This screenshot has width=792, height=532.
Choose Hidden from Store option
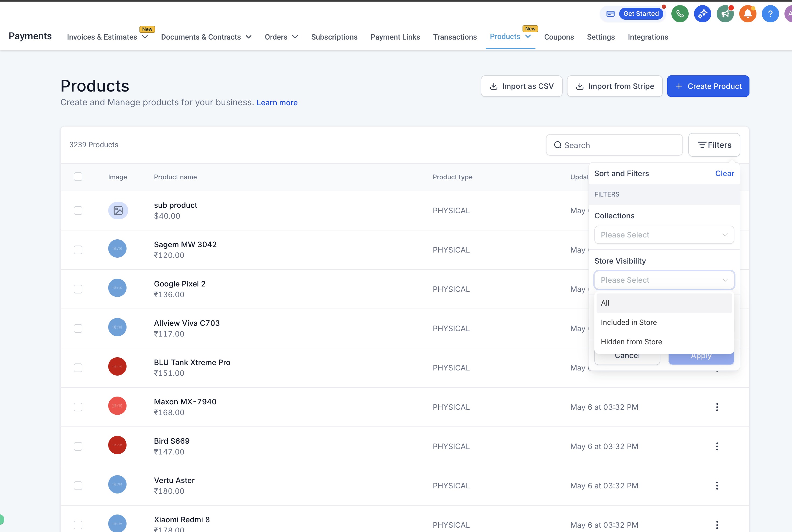[x=631, y=342]
